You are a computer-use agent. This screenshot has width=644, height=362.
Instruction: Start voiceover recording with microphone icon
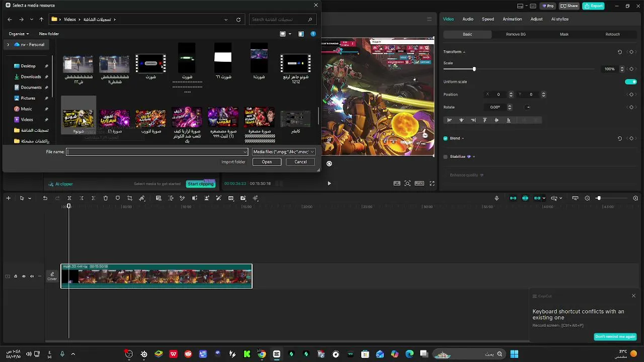click(497, 198)
